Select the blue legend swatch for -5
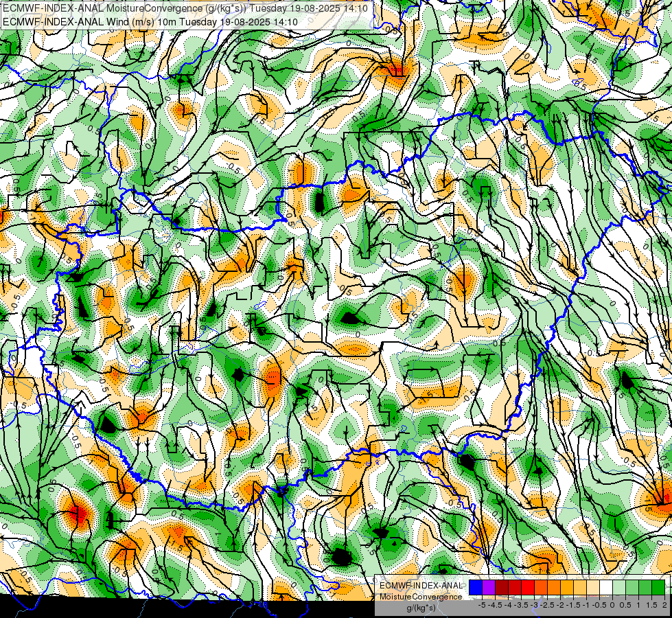The image size is (672, 618). [x=476, y=587]
